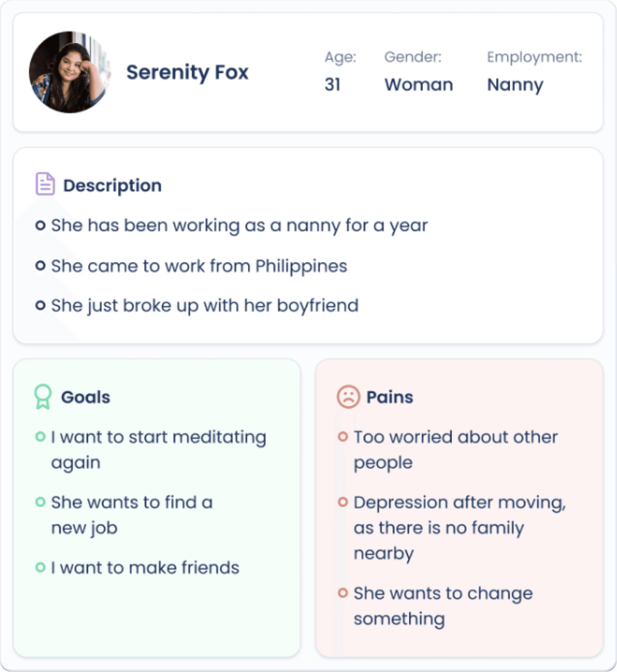Screen dimensions: 617x672
Task: Click the Goals ribbon award icon
Action: (43, 397)
